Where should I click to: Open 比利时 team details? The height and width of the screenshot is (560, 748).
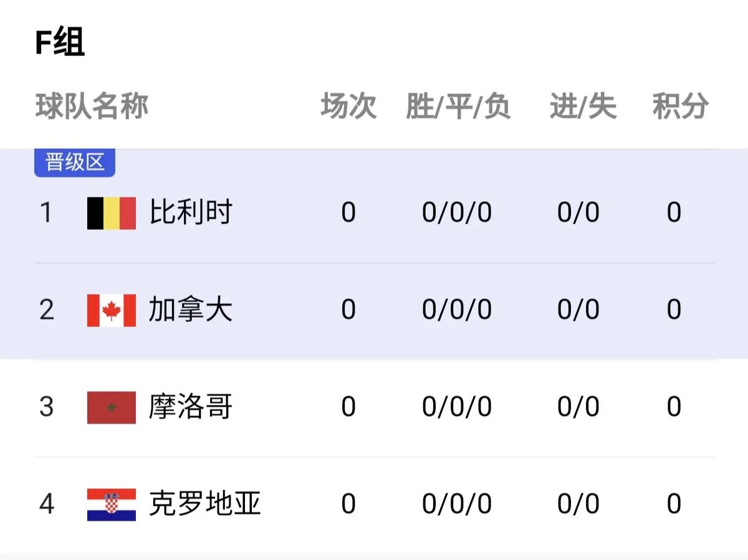[190, 212]
